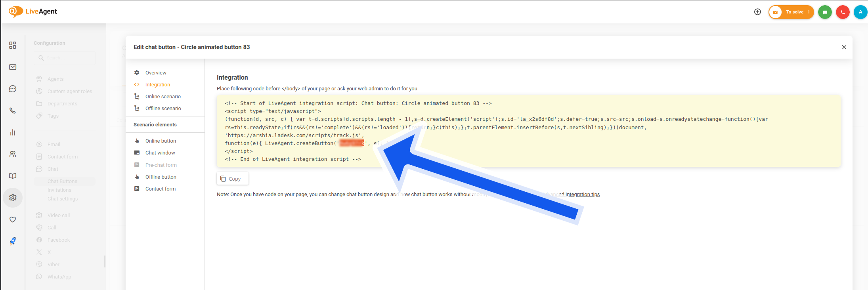The width and height of the screenshot is (868, 290).
Task: Click the Offline button pointer icon
Action: click(137, 177)
